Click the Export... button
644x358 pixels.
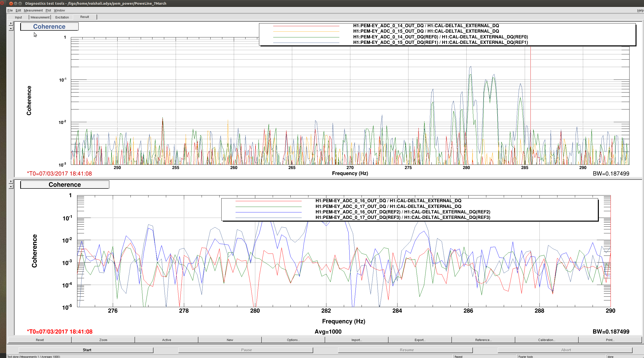coord(420,340)
